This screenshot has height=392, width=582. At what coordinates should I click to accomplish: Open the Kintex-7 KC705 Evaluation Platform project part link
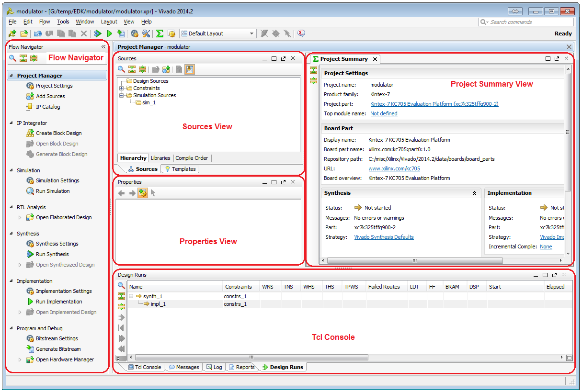(x=434, y=104)
